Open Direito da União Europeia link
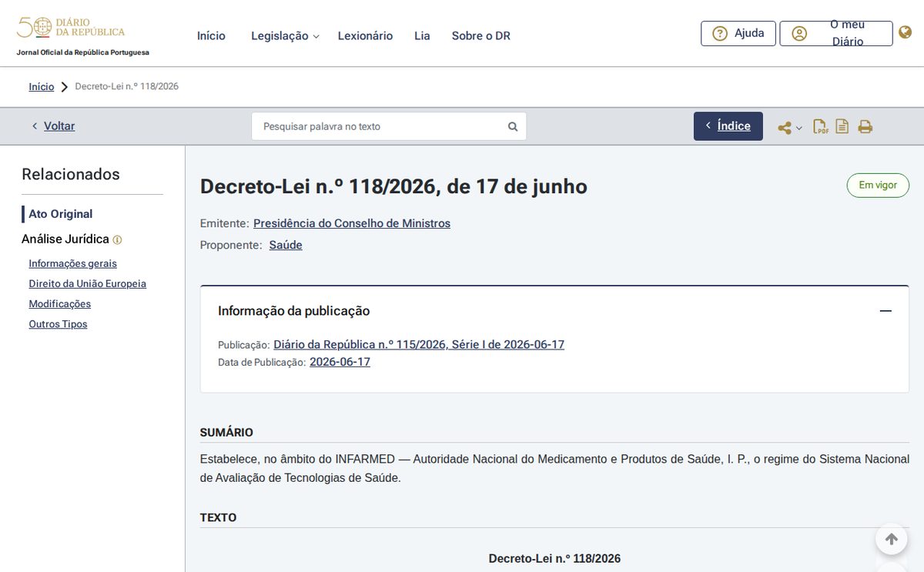The image size is (924, 572). point(87,283)
